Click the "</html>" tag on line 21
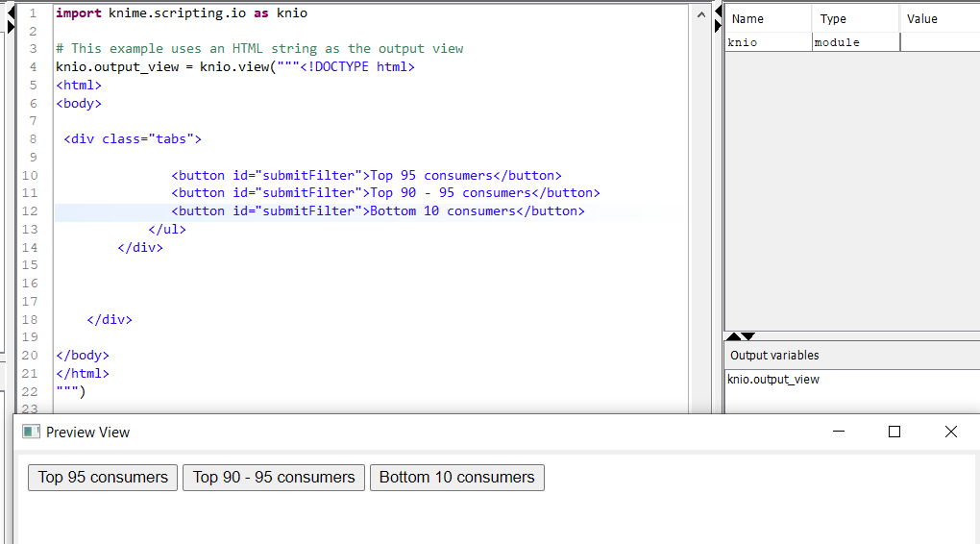Image resolution: width=980 pixels, height=544 pixels. tap(82, 373)
